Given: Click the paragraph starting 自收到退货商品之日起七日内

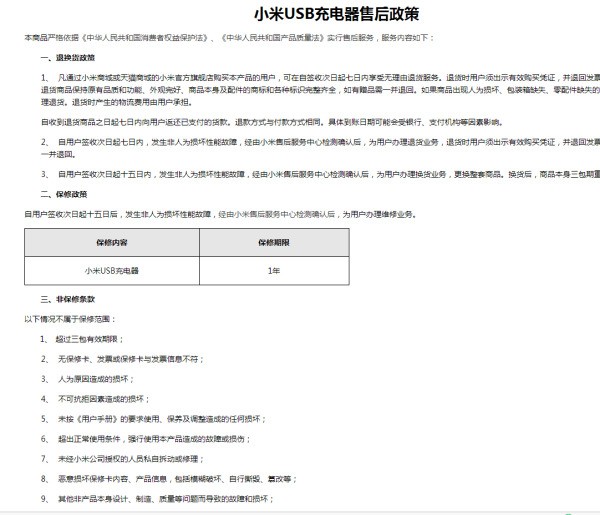Looking at the screenshot, I should [x=272, y=122].
